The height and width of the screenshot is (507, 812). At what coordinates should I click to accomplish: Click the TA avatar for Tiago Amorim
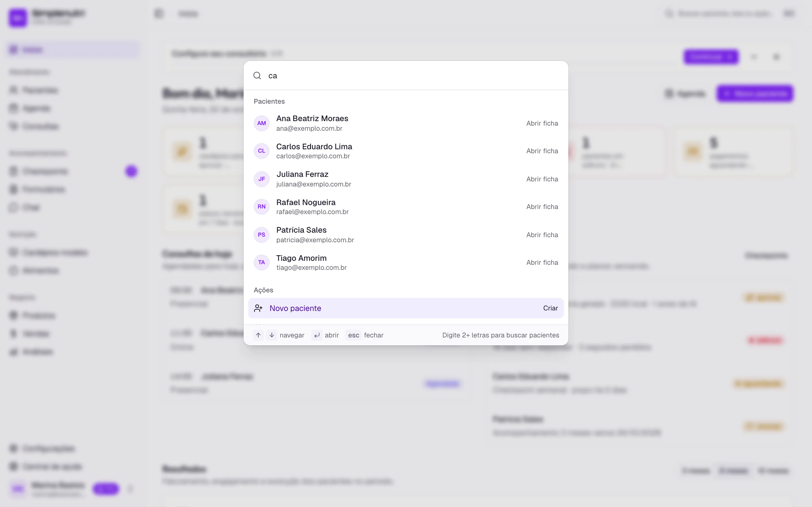261,262
